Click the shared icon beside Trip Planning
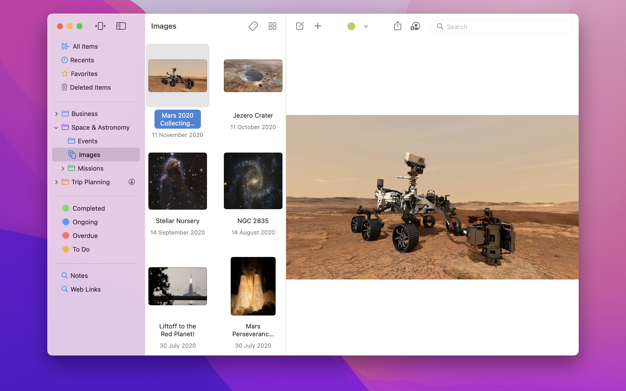Viewport: 626px width, 391px height. pos(131,182)
